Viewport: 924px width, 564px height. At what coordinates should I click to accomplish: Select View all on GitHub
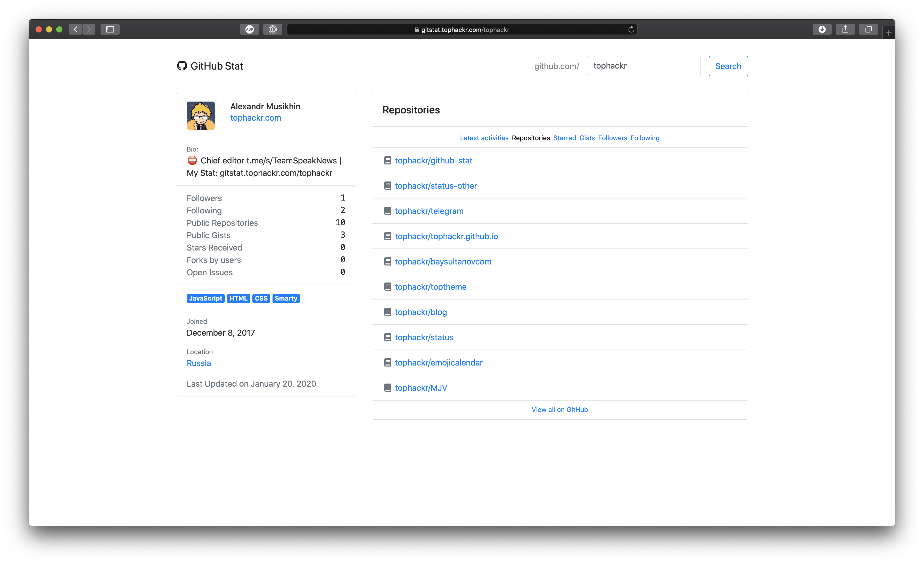(559, 409)
